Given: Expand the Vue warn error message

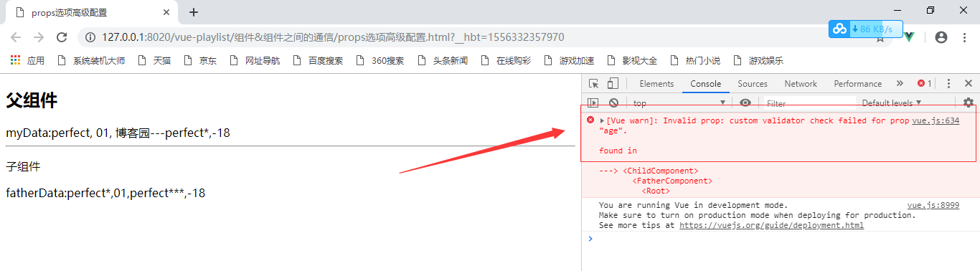Looking at the screenshot, I should (x=603, y=120).
